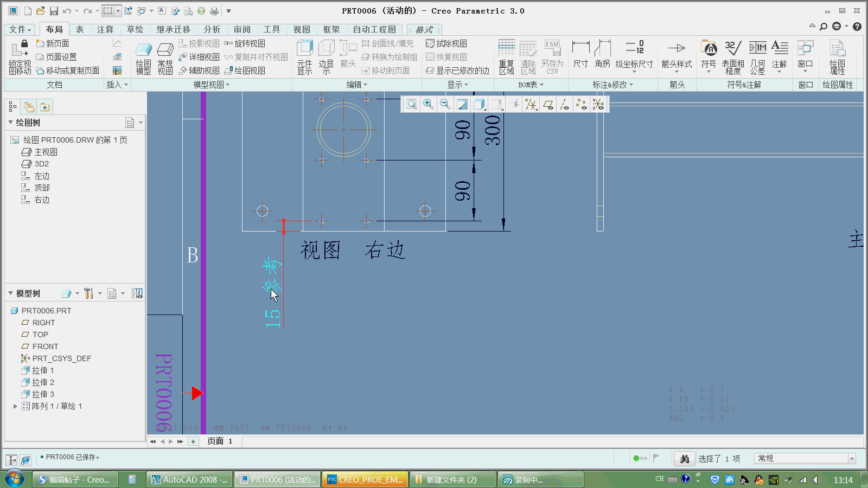Viewport: 868px width, 488px height.
Task: Click Surface Finish (表面粗糙度) icon
Action: (x=733, y=57)
